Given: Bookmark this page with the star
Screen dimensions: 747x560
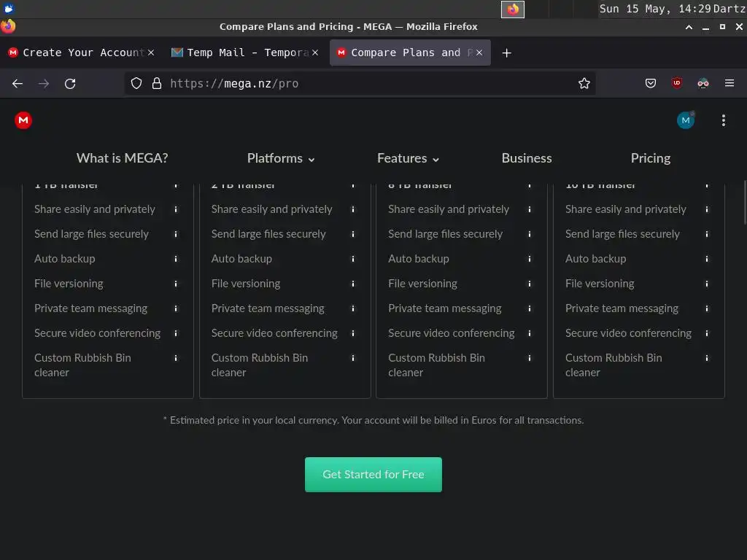Looking at the screenshot, I should coord(584,83).
